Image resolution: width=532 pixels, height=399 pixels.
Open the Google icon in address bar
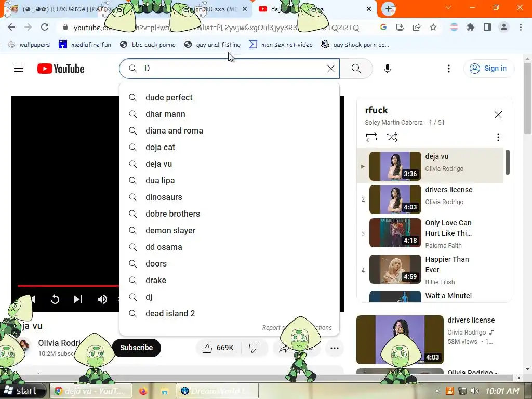coord(383,27)
